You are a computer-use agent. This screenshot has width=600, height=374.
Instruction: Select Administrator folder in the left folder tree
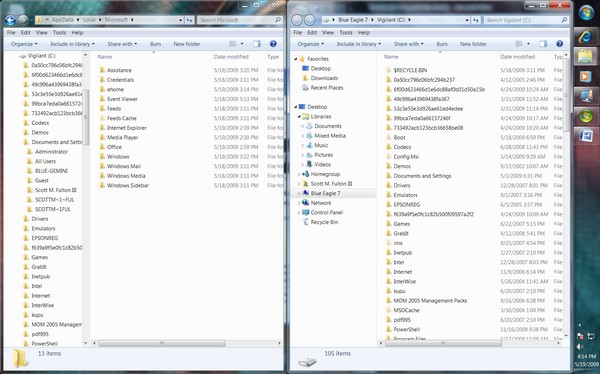51,152
